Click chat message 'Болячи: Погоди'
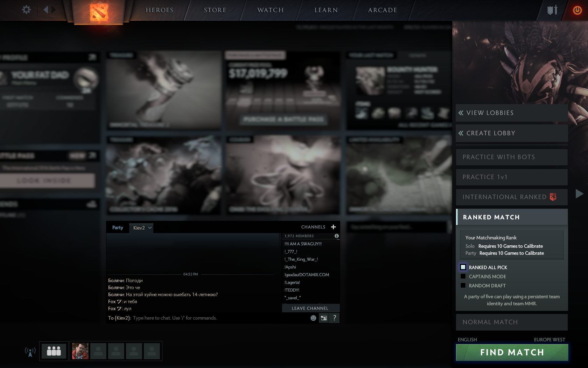 click(125, 280)
